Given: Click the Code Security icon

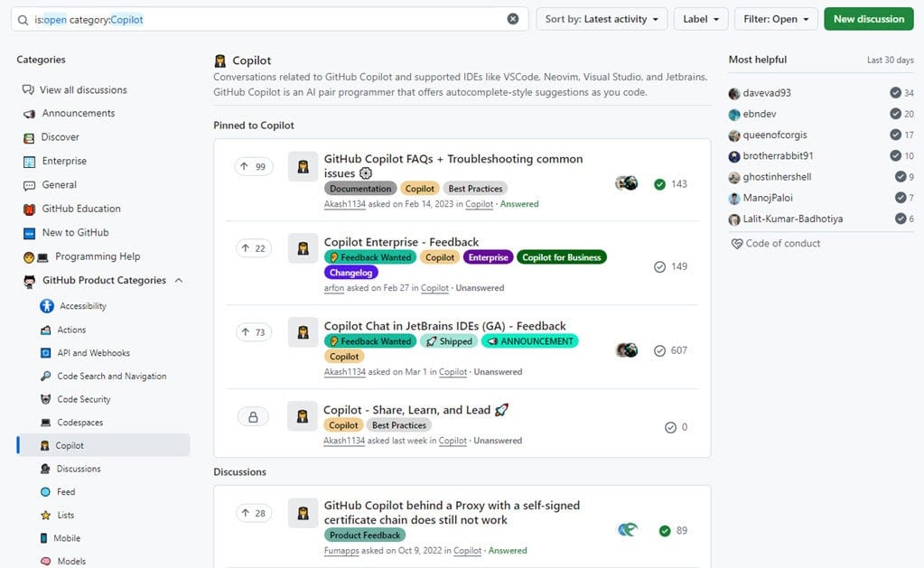Looking at the screenshot, I should (45, 399).
